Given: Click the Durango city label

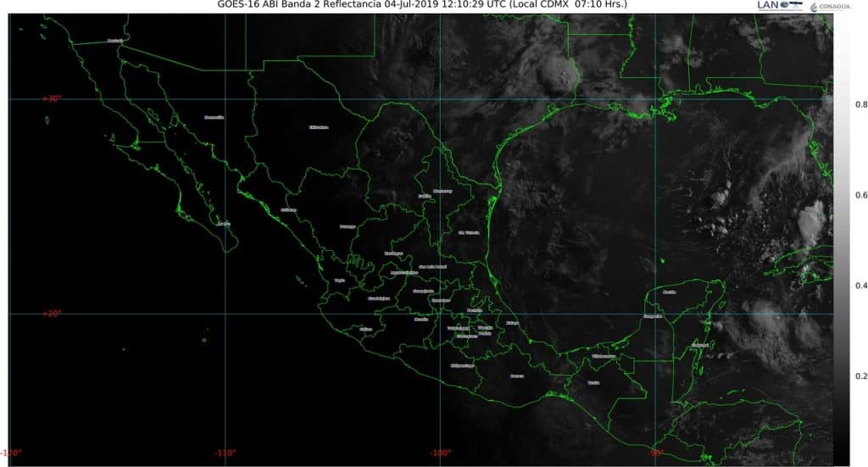Looking at the screenshot, I should point(348,226).
